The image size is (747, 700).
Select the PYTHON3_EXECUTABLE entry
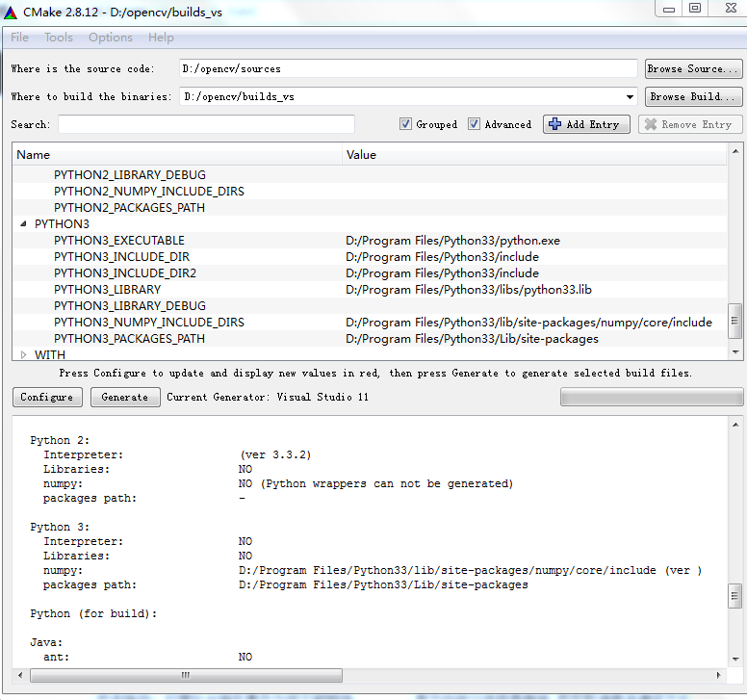click(x=119, y=240)
